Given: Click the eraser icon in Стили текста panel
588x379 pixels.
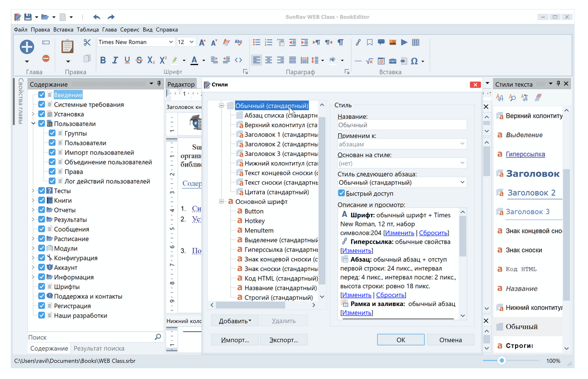Looking at the screenshot, I should coord(537,97).
